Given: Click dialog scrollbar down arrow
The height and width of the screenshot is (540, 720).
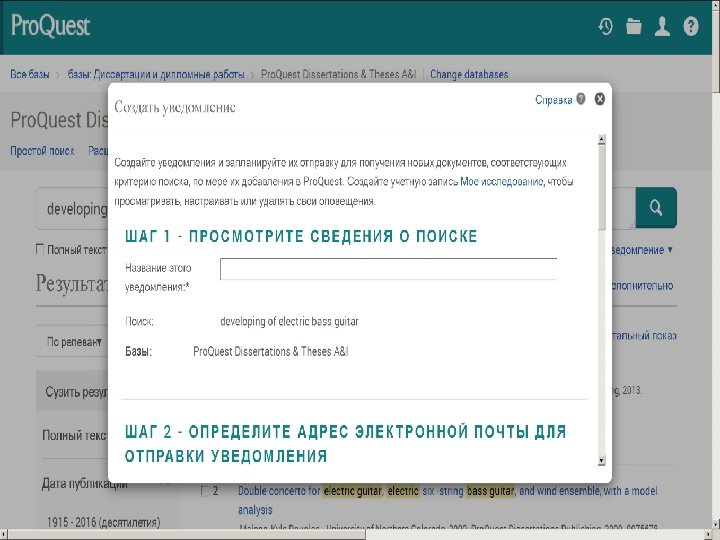Looking at the screenshot, I should (x=602, y=460).
